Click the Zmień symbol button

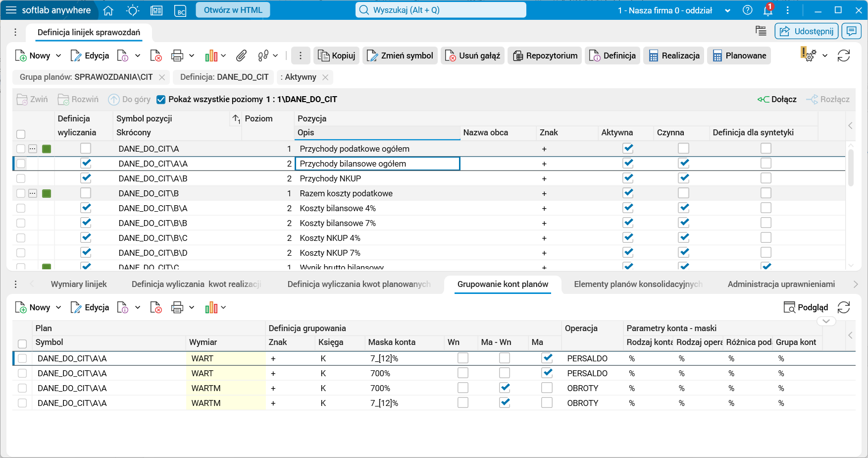coord(400,56)
